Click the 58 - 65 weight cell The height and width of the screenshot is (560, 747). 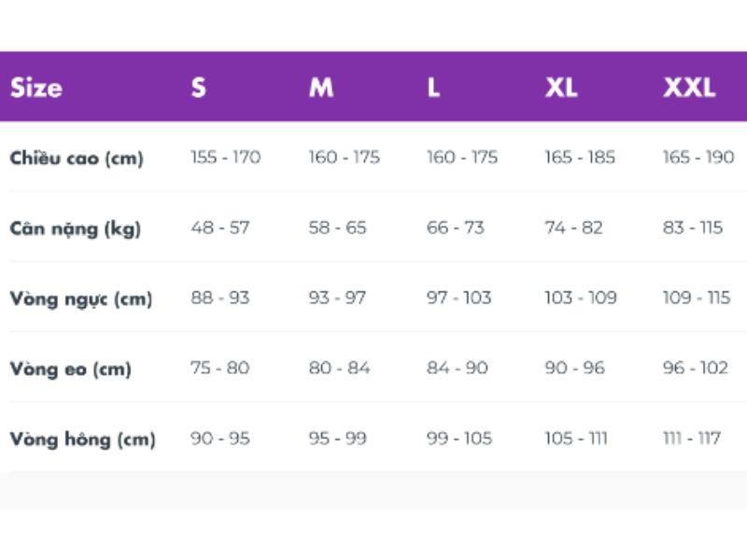point(337,227)
